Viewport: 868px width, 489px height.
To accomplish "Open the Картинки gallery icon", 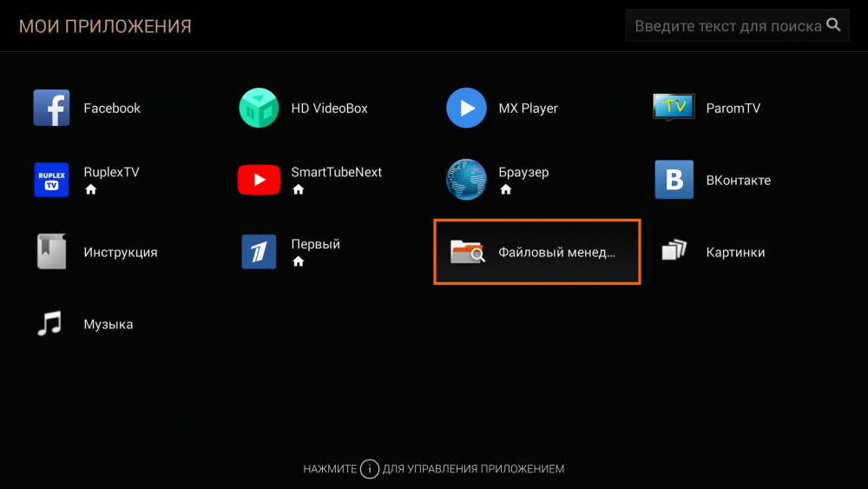I will pyautogui.click(x=674, y=252).
